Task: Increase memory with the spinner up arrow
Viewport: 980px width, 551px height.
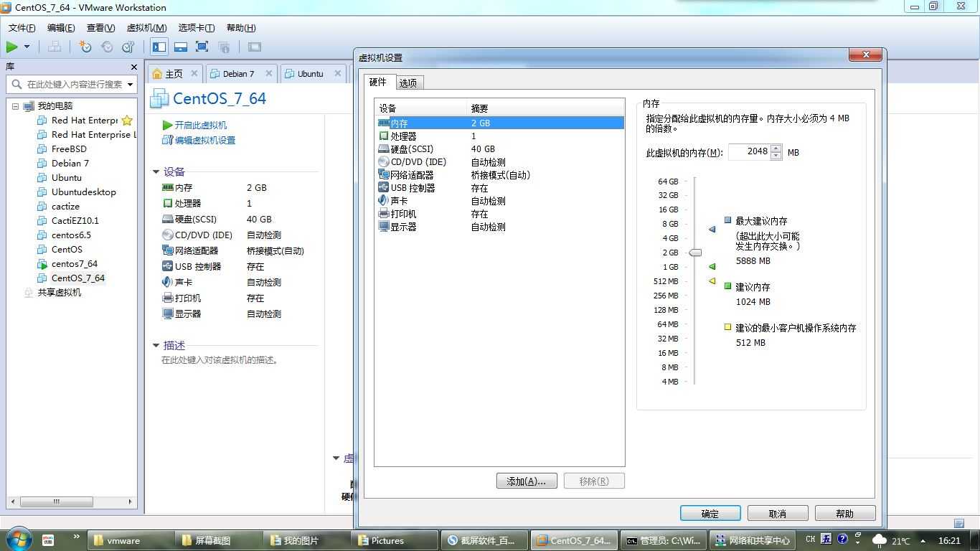Action: click(776, 148)
